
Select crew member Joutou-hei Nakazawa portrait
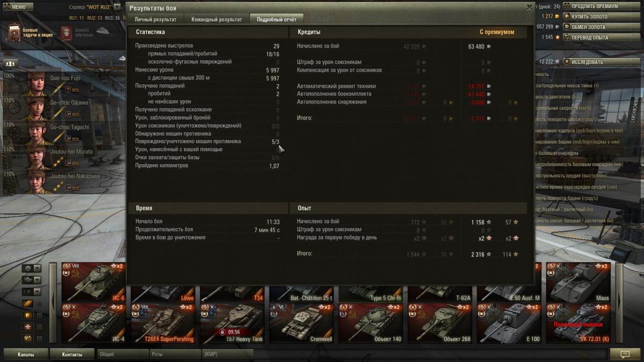pos(38,182)
